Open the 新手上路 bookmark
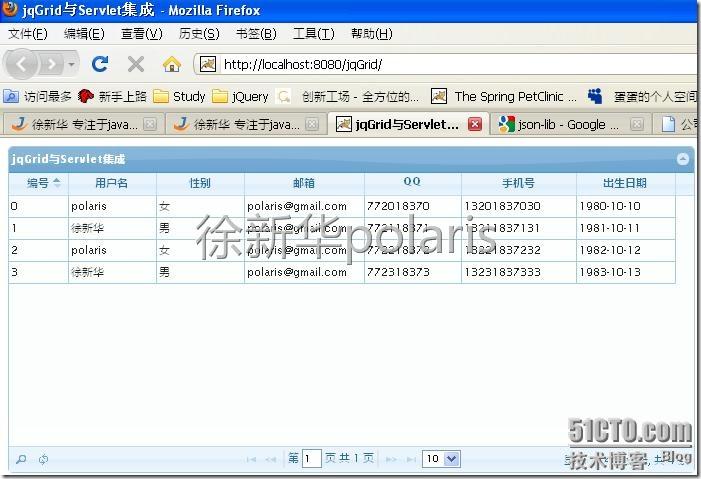This screenshot has width=701, height=479. (x=112, y=96)
